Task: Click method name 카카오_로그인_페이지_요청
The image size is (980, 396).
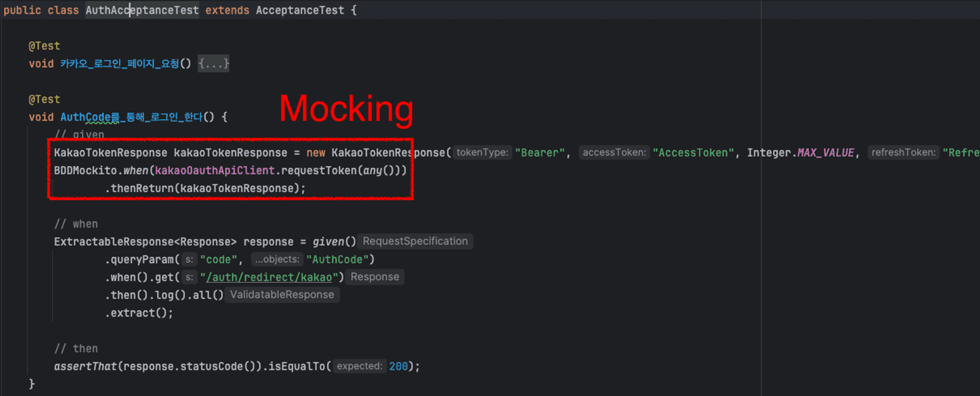Action: tap(120, 64)
